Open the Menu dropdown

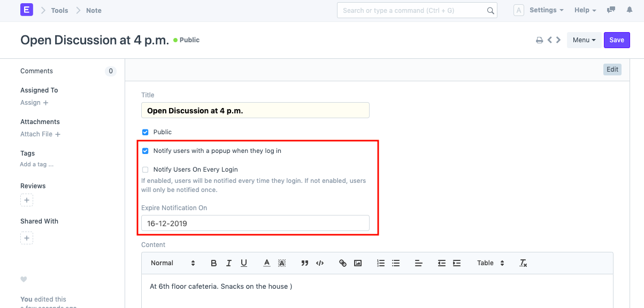click(x=584, y=40)
